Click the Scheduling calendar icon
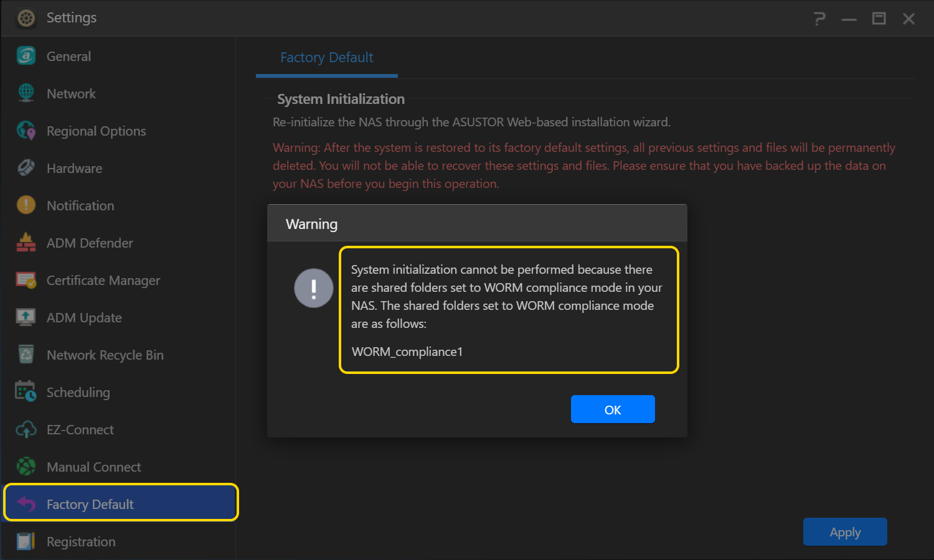This screenshot has height=560, width=934. 26,392
